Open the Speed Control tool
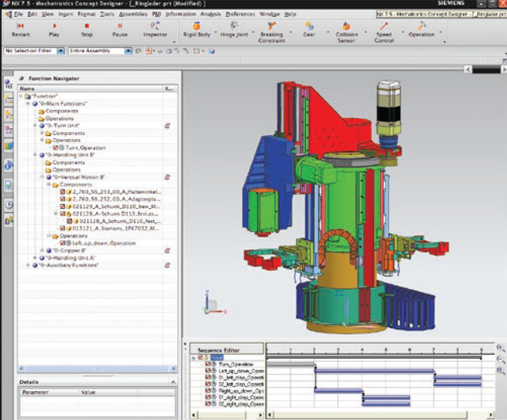This screenshot has height=420, width=507. click(x=384, y=26)
